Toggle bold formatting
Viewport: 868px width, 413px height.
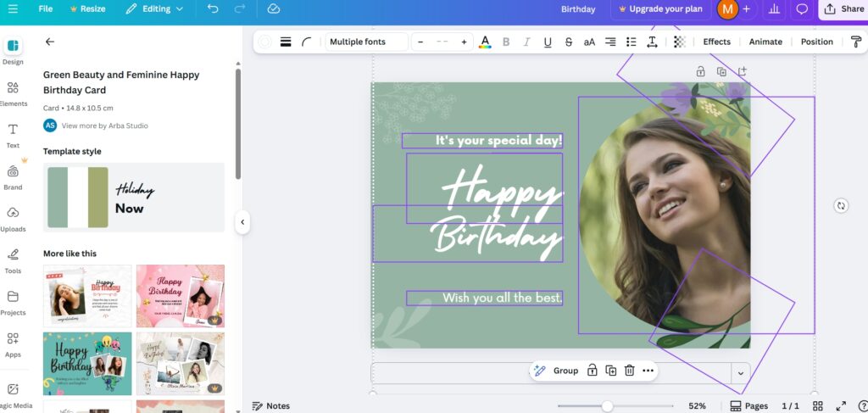(x=506, y=42)
